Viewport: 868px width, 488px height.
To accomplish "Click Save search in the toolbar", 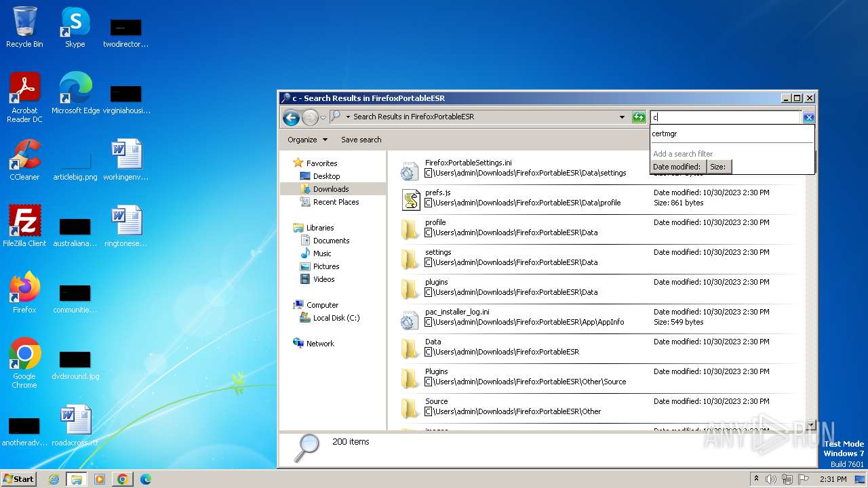I will coord(361,140).
